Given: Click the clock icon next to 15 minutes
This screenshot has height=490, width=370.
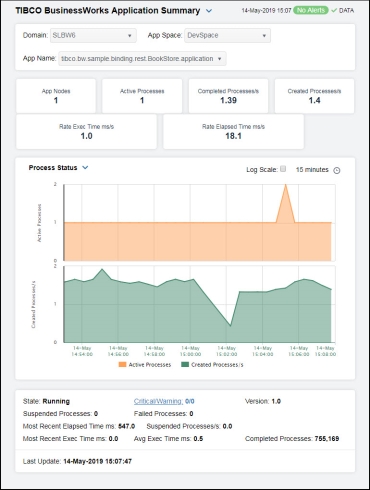Looking at the screenshot, I should pyautogui.click(x=337, y=170).
